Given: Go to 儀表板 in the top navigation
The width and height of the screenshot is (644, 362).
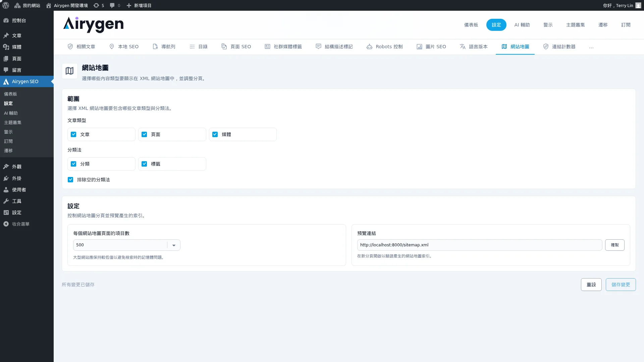Looking at the screenshot, I should [471, 25].
